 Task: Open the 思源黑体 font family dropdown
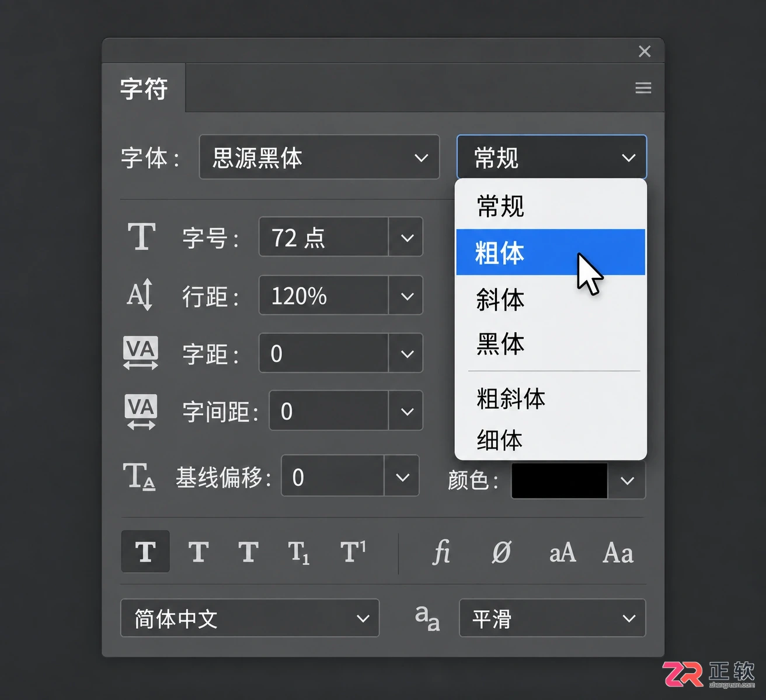pyautogui.click(x=319, y=157)
